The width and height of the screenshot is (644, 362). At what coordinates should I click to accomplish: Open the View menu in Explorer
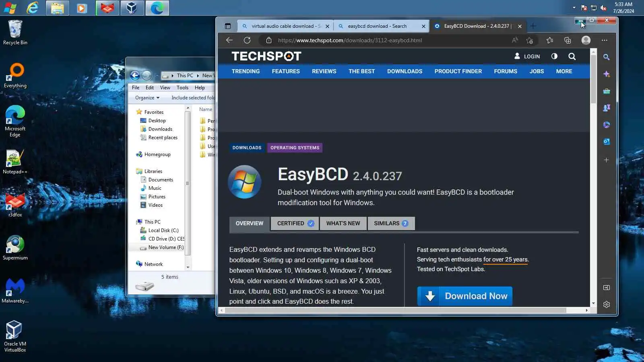coord(165,88)
